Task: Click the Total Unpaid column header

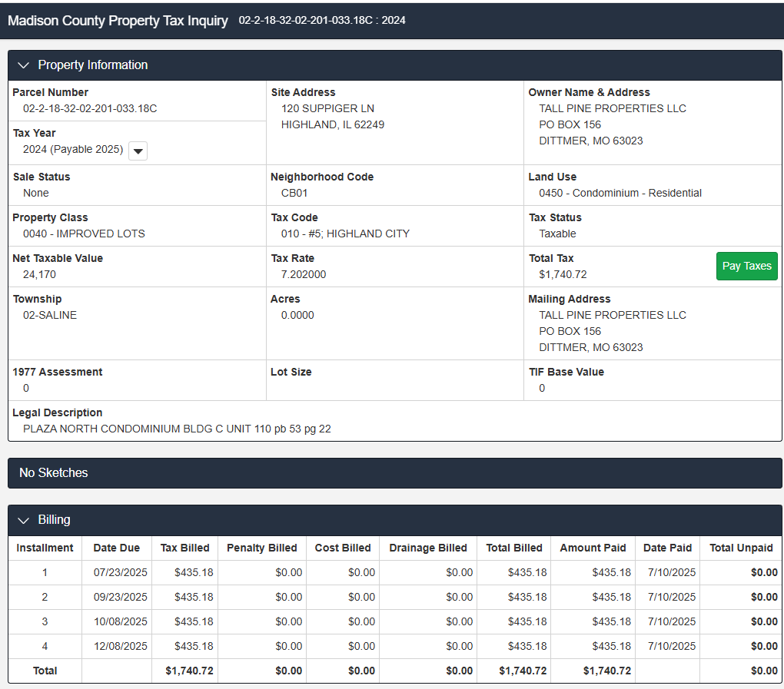Action: (x=741, y=548)
